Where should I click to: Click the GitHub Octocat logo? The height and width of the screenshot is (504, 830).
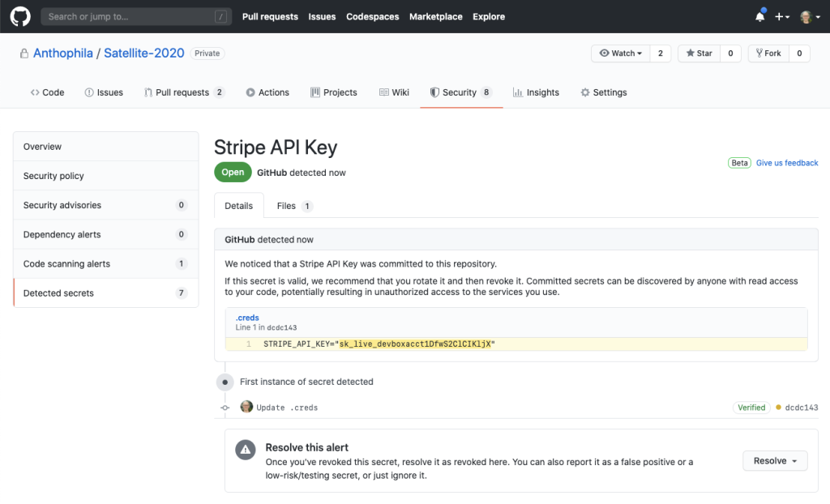20,16
